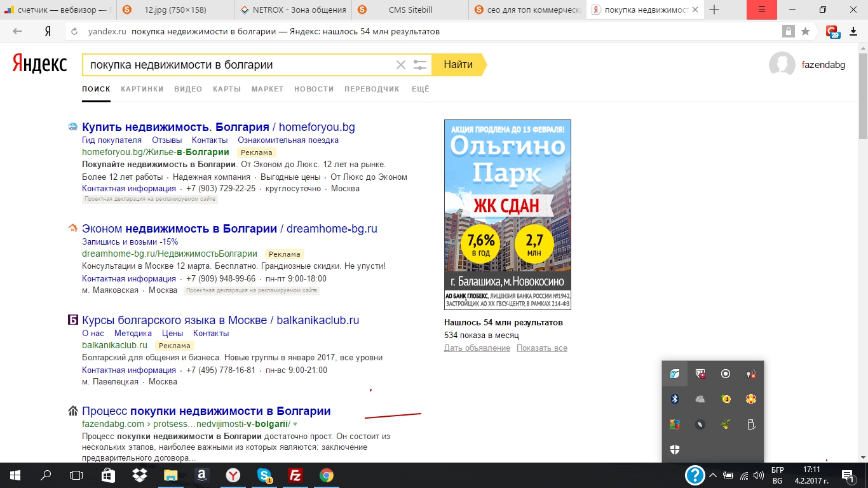
Task: Open FileZilla from the taskbar
Action: [x=295, y=475]
